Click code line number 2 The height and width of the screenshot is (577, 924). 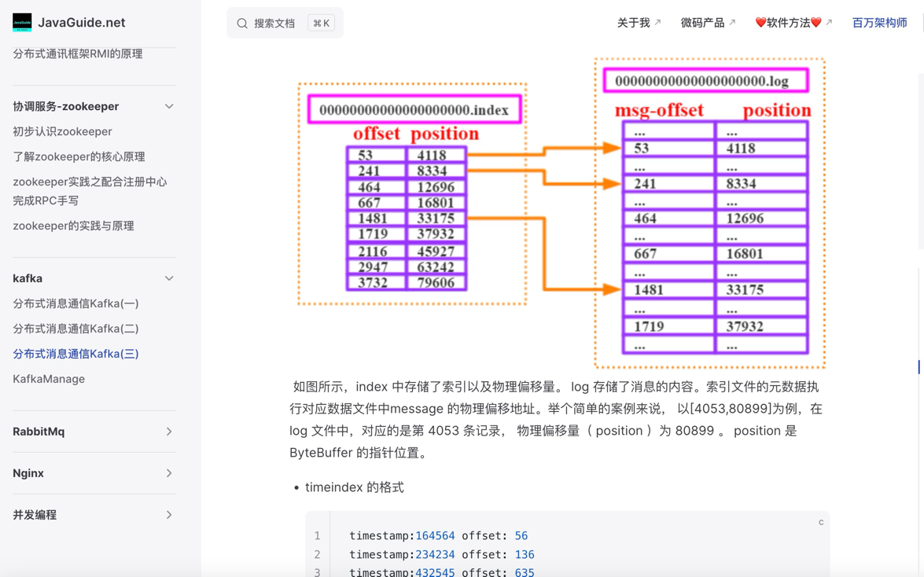point(317,555)
